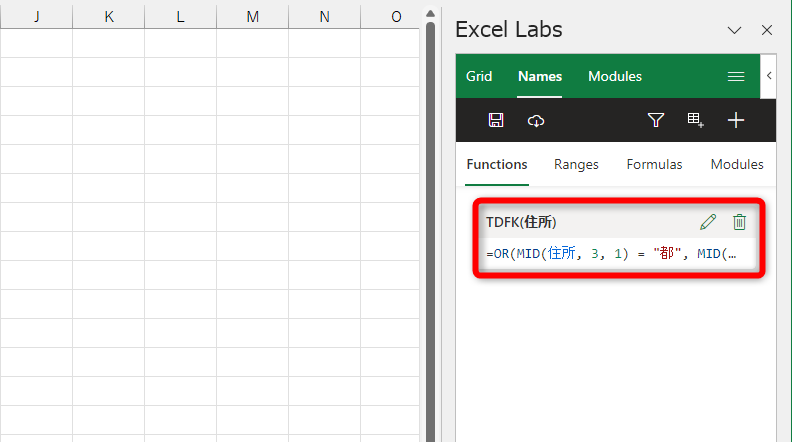Select column O header
Screen dimensions: 792x442
pyautogui.click(x=390, y=17)
